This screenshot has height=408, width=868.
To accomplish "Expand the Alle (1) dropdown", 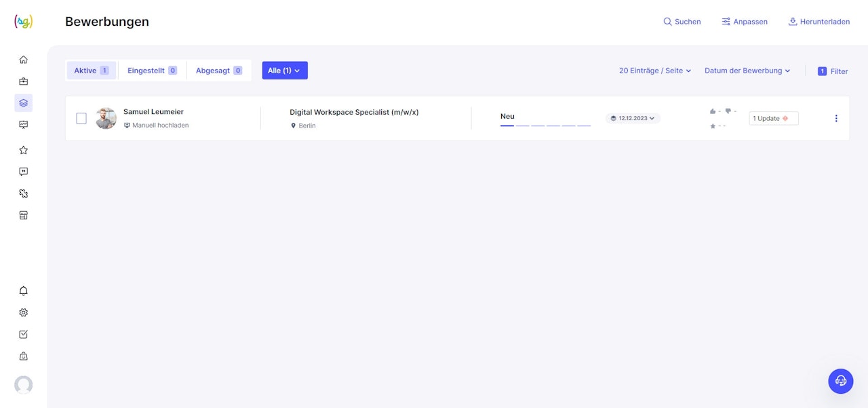I will pos(285,71).
